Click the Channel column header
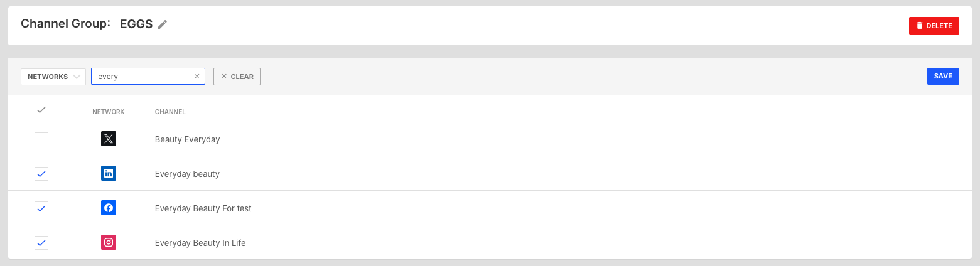Image resolution: width=980 pixels, height=266 pixels. pyautogui.click(x=170, y=112)
